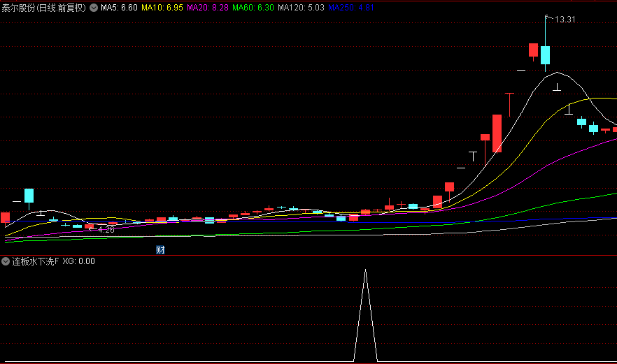
Task: Click the stock title 泰尔股份(日线.前复权)
Action: [x=44, y=8]
